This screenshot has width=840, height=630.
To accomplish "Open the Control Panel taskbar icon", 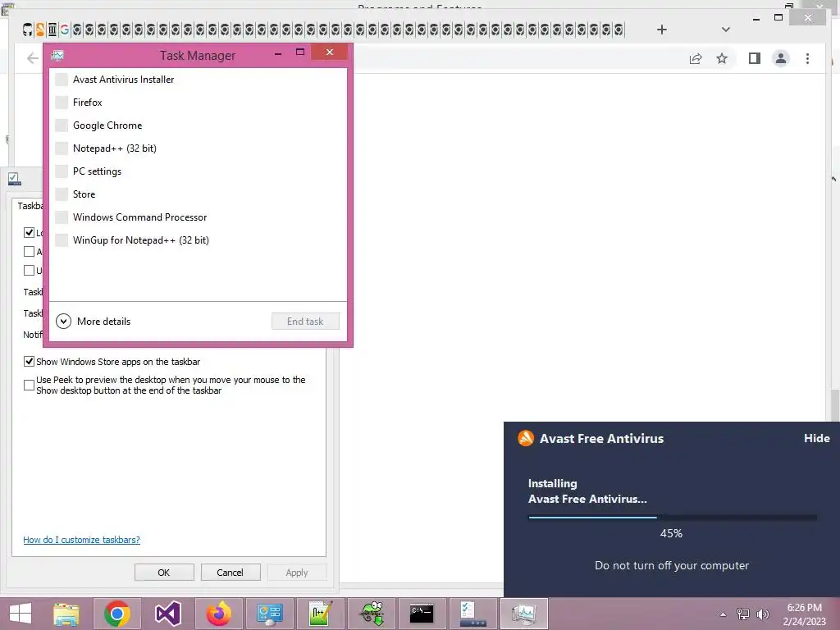I will point(269,614).
